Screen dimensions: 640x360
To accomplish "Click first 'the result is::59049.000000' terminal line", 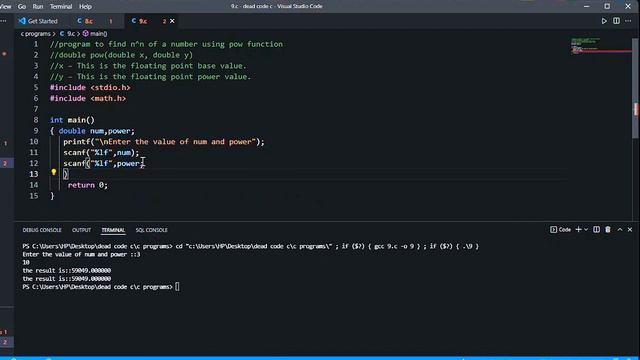I will [x=67, y=271].
